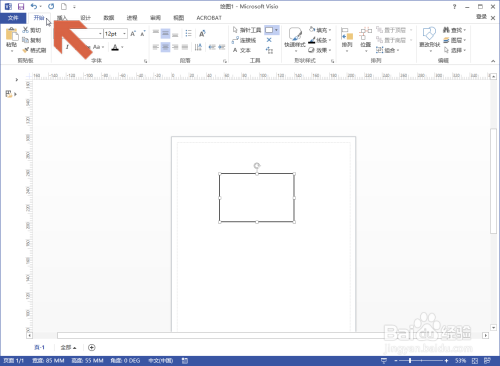Open the 字体 group dialog launcher
Image resolution: width=500 pixels, height=366 pixels.
click(145, 61)
